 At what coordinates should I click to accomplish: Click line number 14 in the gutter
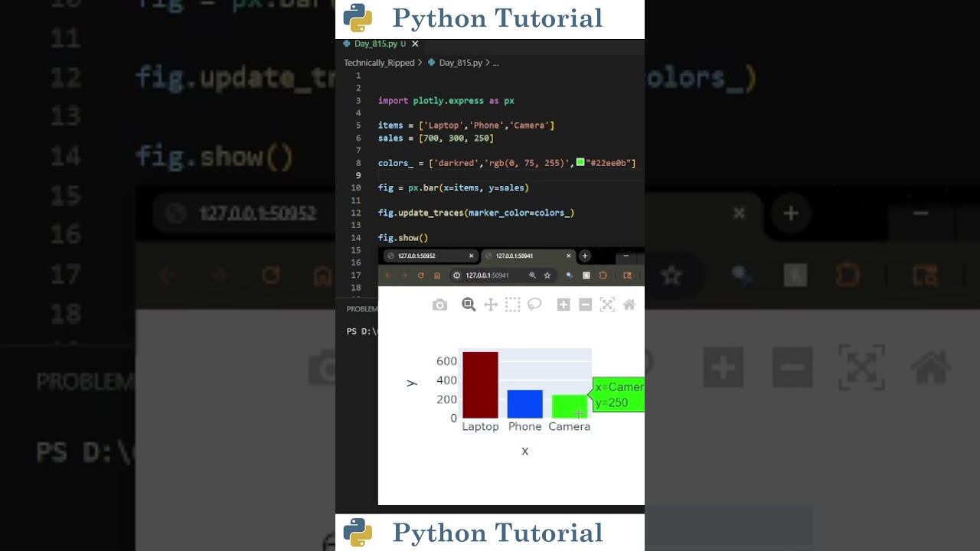356,238
